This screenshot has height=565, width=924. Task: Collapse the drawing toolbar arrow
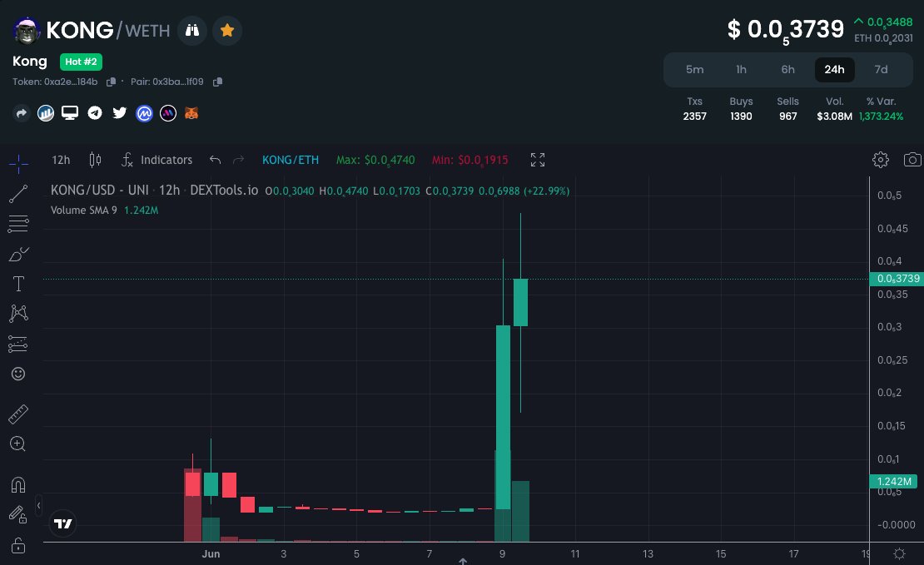pos(39,505)
